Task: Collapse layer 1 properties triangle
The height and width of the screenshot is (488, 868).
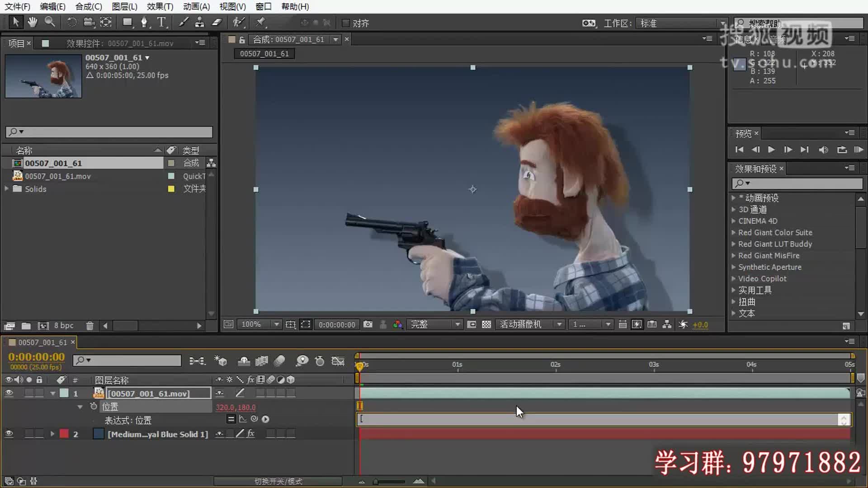Action: 53,394
